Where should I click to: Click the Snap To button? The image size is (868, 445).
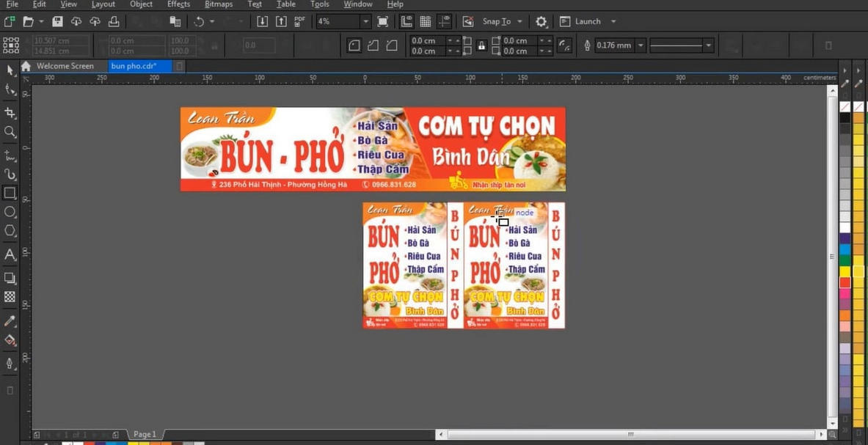click(497, 21)
